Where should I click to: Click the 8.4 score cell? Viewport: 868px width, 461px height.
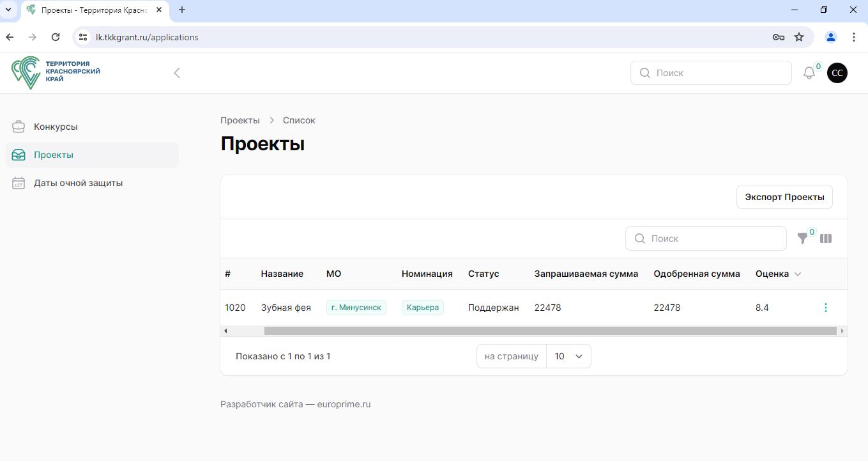tap(762, 308)
